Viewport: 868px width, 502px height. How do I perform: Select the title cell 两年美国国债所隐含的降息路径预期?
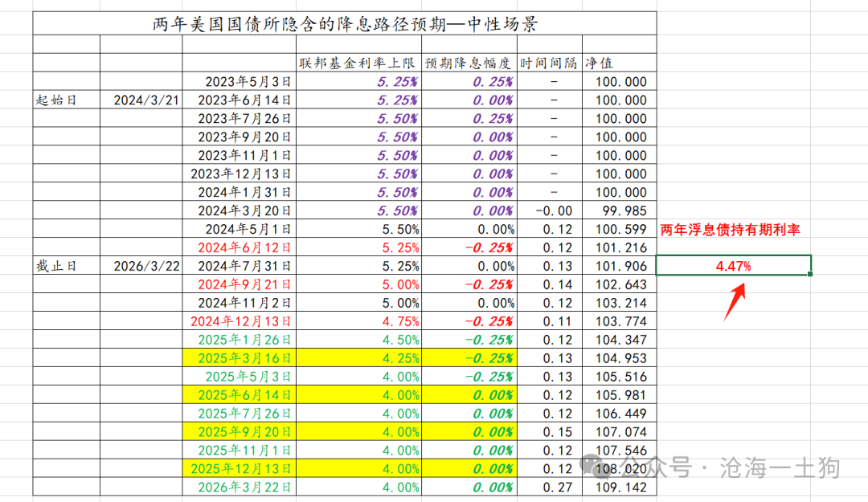[x=344, y=24]
